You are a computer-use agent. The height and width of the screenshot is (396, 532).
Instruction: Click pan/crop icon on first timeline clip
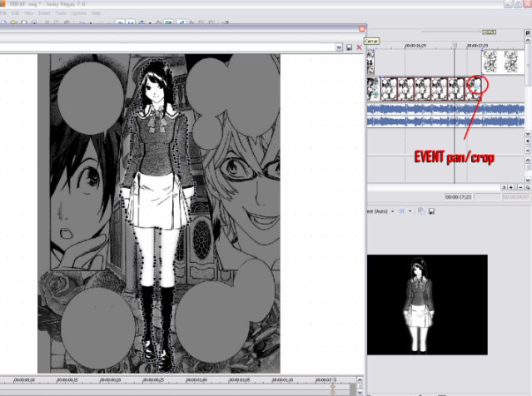click(x=375, y=88)
